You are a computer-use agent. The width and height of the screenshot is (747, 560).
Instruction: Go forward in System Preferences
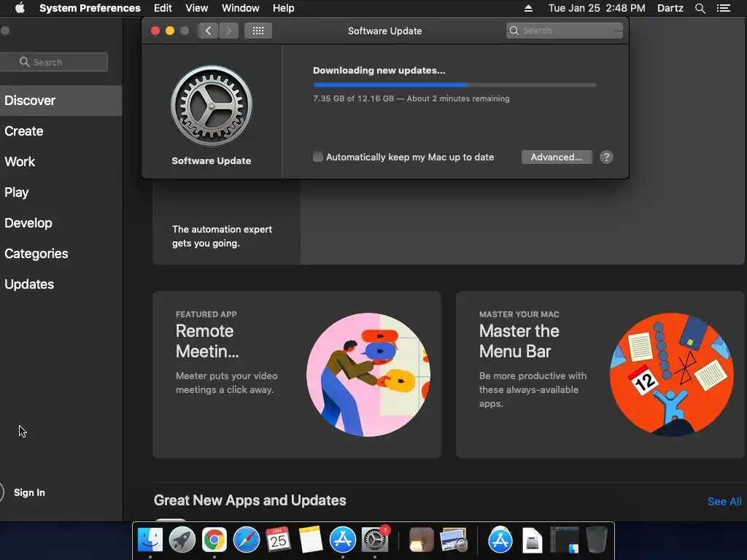coord(228,31)
